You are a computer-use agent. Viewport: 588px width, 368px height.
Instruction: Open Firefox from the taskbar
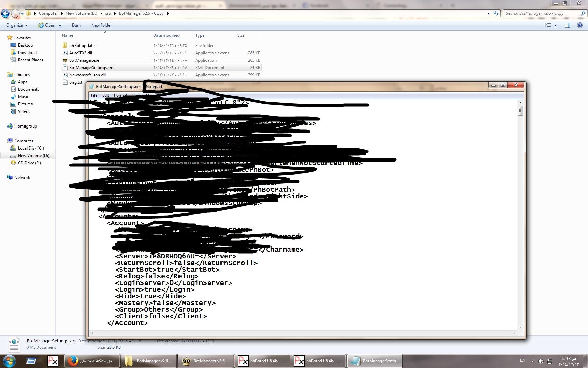tap(92, 361)
